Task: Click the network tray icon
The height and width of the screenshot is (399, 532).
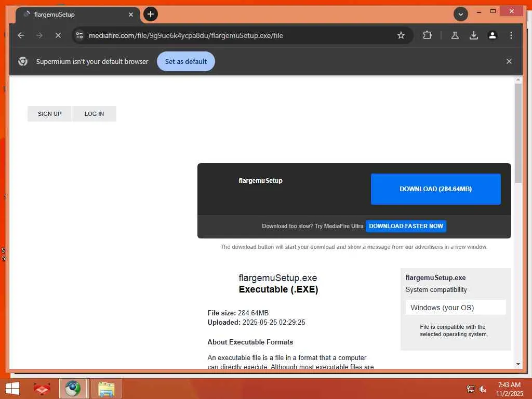Action: [470, 389]
